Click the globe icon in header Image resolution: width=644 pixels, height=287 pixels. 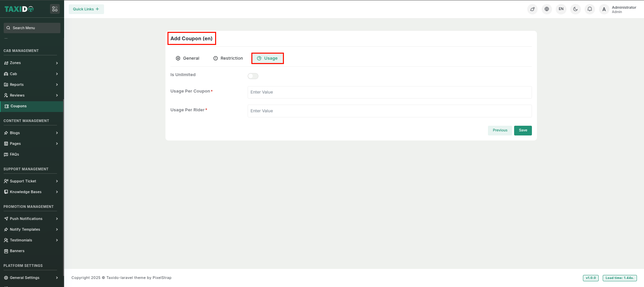[547, 9]
